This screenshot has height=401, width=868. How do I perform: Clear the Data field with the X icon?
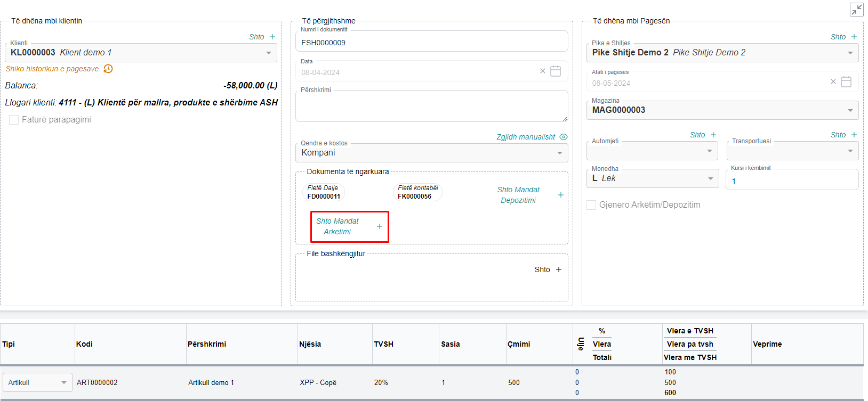point(543,71)
